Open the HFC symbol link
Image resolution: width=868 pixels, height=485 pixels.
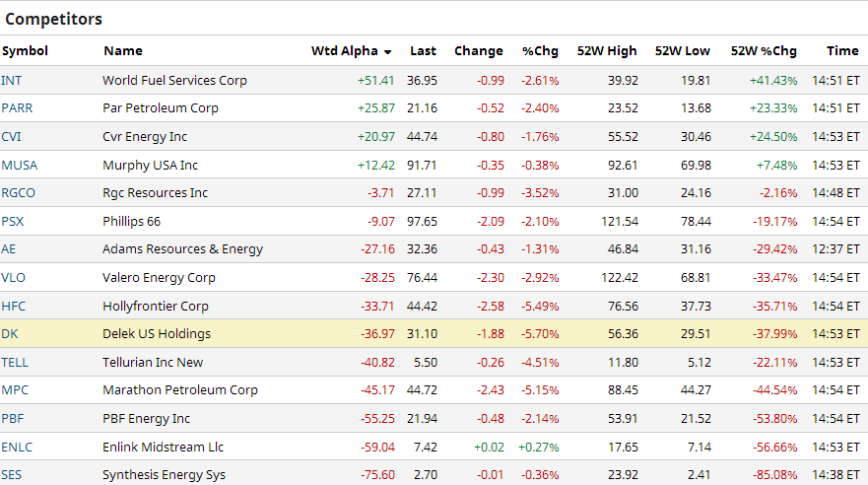13,307
